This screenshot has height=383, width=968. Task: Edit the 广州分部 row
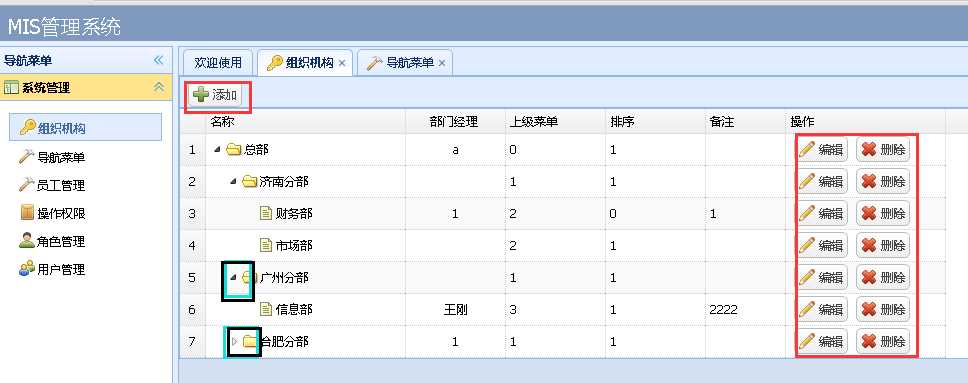[822, 277]
